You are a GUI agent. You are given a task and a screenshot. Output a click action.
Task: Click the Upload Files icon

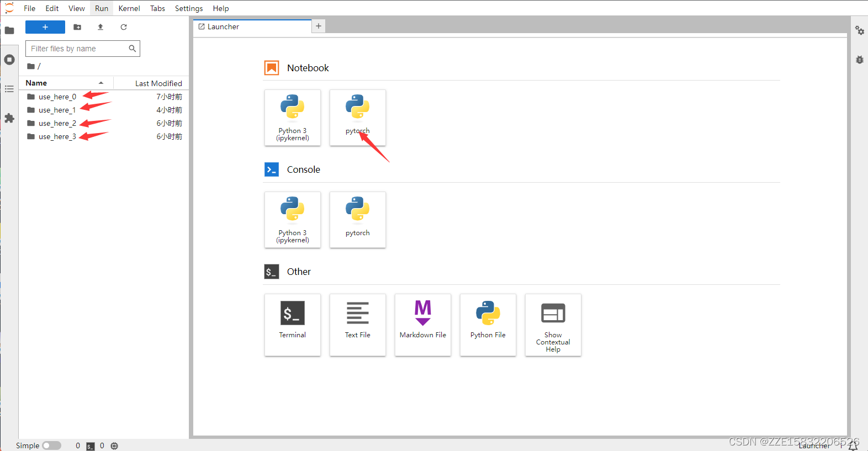[x=100, y=27]
